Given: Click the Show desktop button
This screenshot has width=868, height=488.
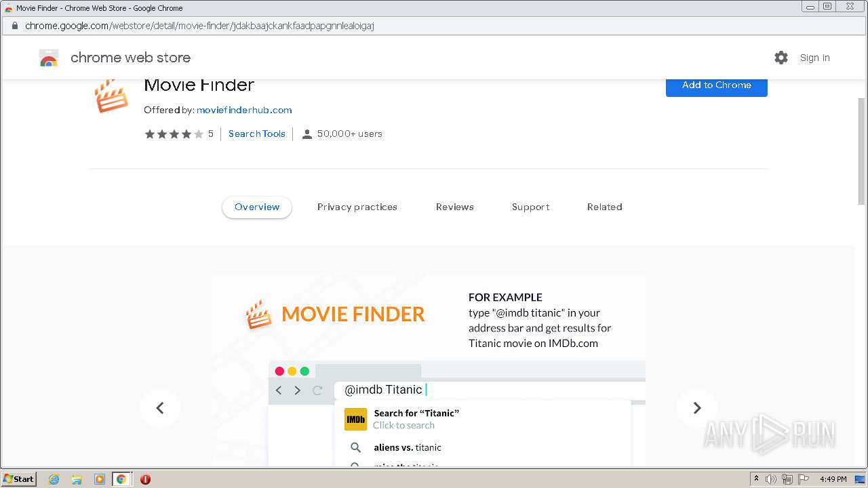Looking at the screenshot, I should (x=860, y=479).
